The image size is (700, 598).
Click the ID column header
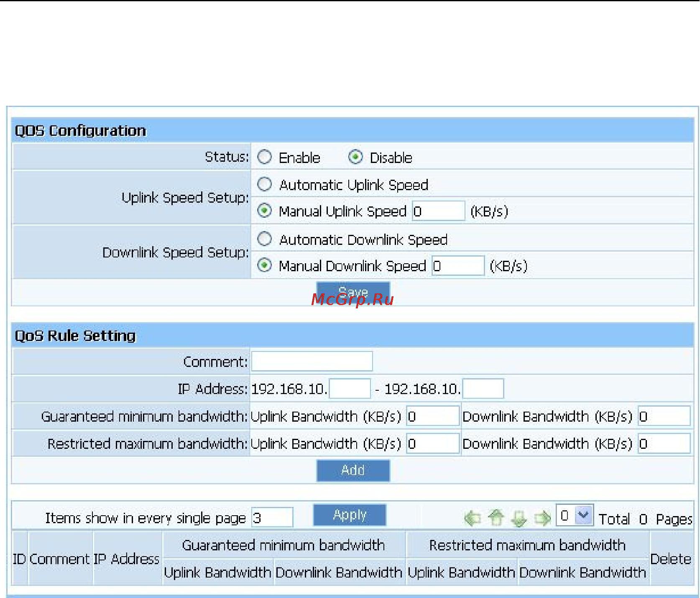[19, 559]
